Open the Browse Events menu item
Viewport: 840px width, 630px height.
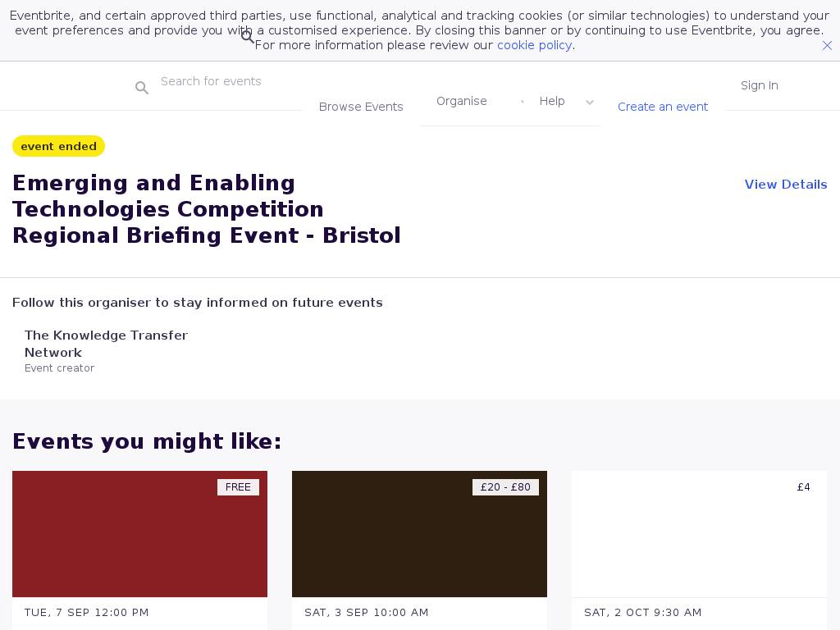tap(361, 107)
